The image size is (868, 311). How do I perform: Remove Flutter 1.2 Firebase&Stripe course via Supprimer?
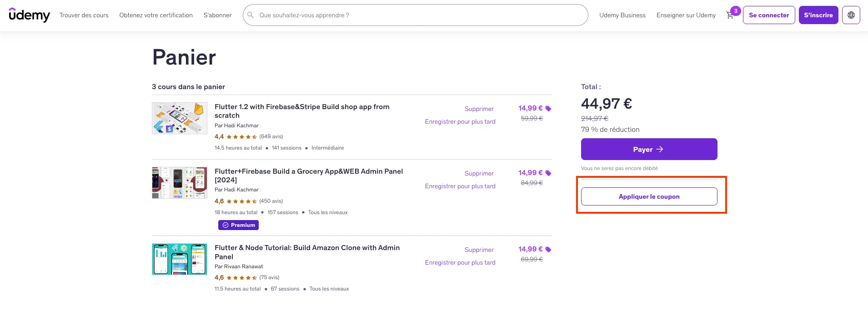[x=479, y=109]
